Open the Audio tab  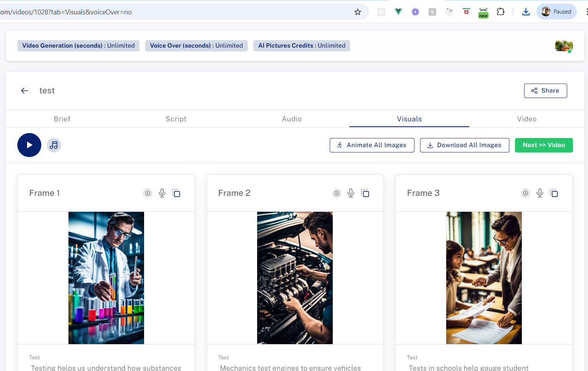(292, 119)
